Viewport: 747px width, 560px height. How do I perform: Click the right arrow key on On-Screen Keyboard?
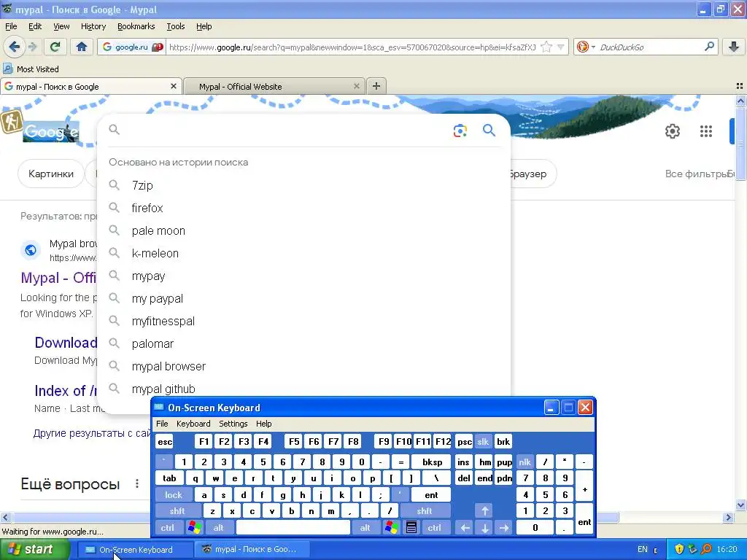click(x=503, y=528)
